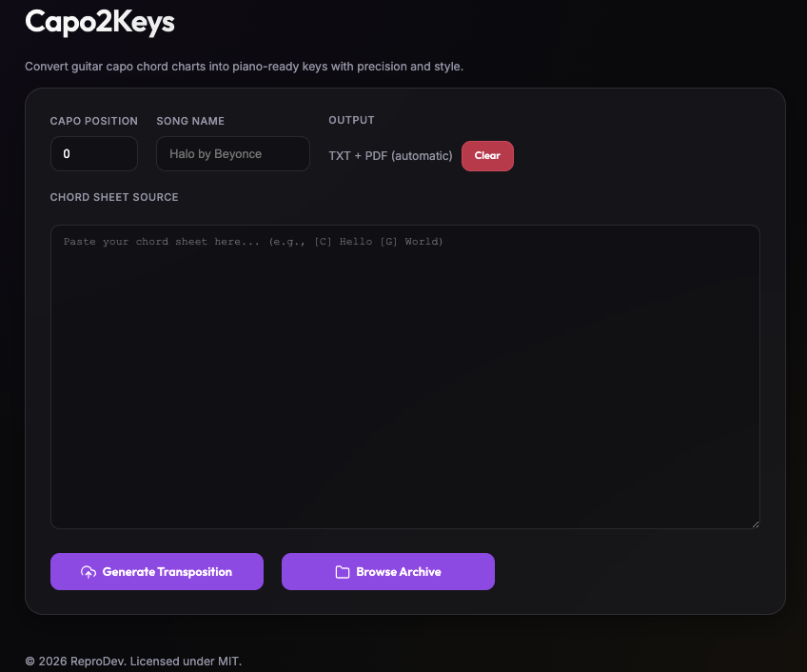Click the CHORD SHEET SOURCE label
The image size is (807, 672).
click(x=114, y=197)
